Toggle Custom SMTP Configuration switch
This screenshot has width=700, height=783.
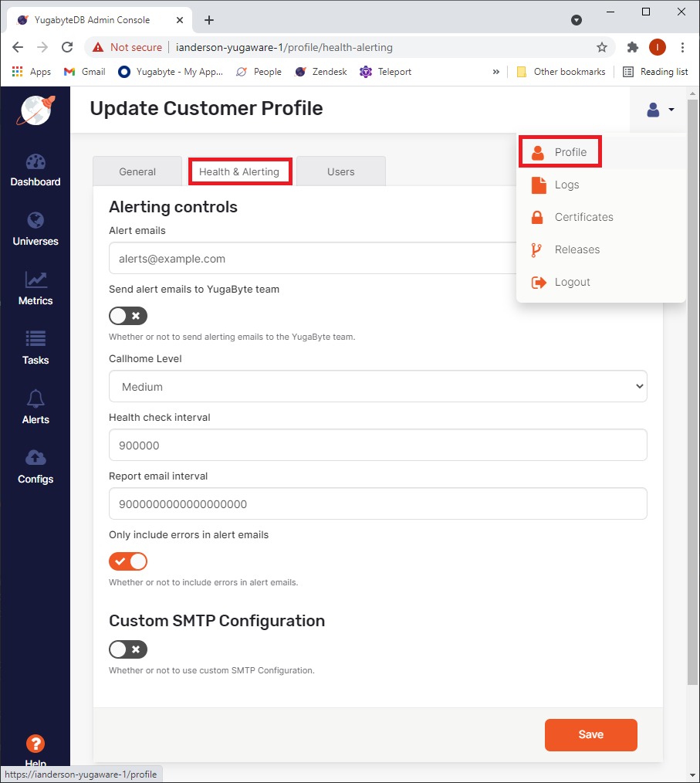(x=128, y=649)
